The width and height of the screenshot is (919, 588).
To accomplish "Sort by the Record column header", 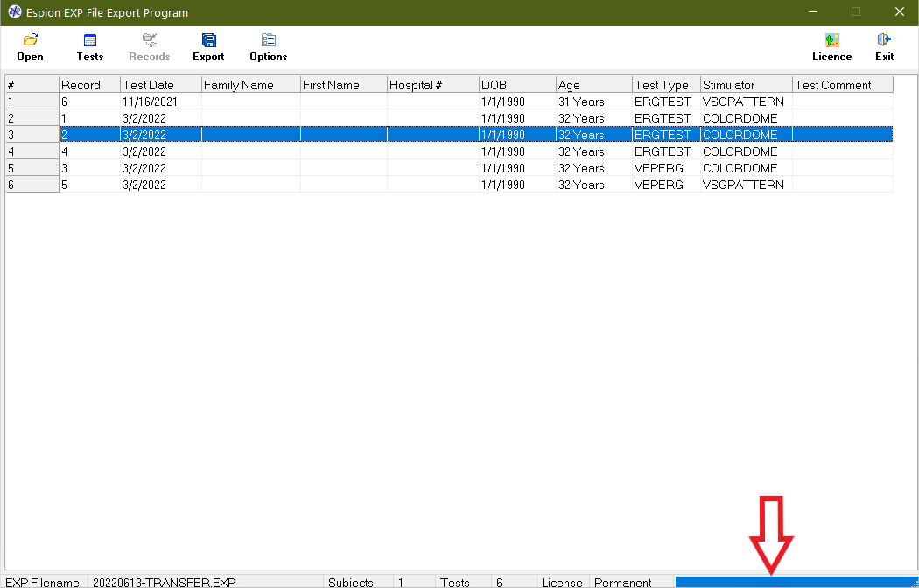I will pos(89,85).
